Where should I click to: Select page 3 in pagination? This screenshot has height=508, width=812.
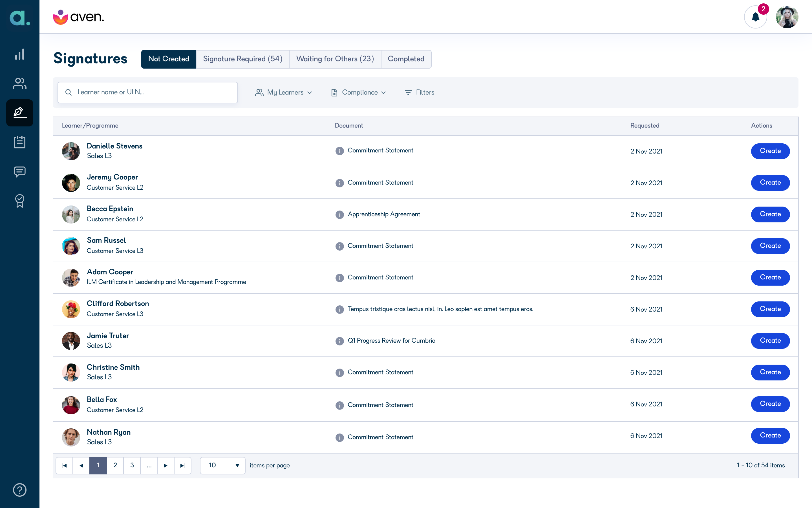click(x=132, y=465)
